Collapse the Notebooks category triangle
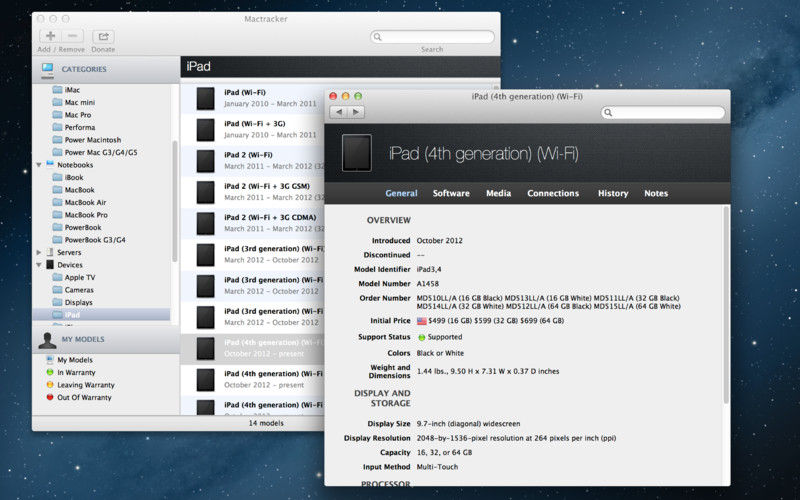The width and height of the screenshot is (800, 500). point(39,165)
